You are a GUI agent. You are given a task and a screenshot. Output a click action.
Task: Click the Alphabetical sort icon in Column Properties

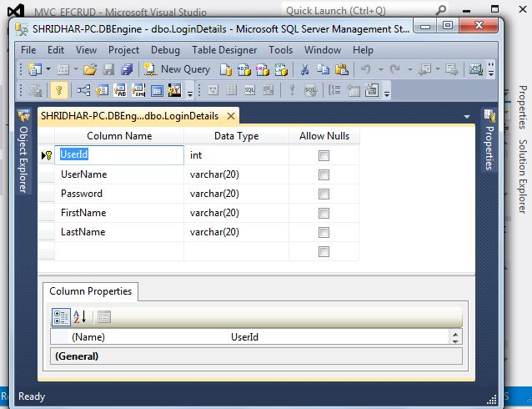[x=80, y=317]
